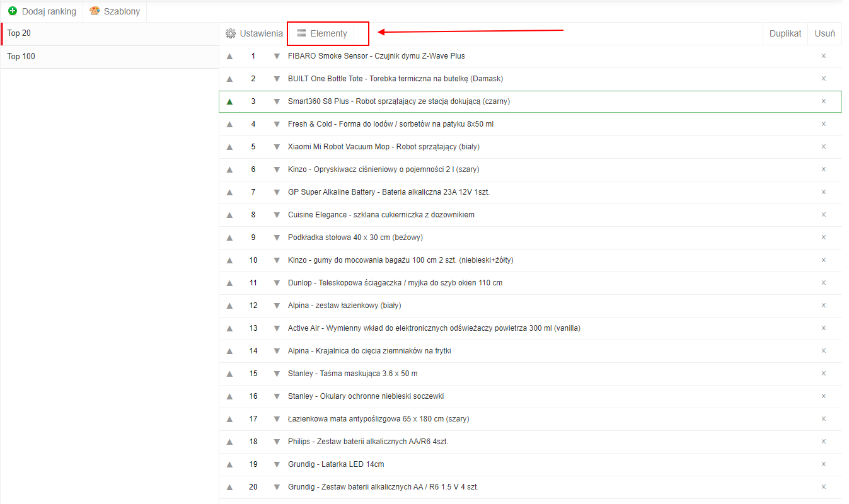Move Xiaomi Mi Robot Vacuum Mop up
The height and width of the screenshot is (504, 849).
pos(229,147)
